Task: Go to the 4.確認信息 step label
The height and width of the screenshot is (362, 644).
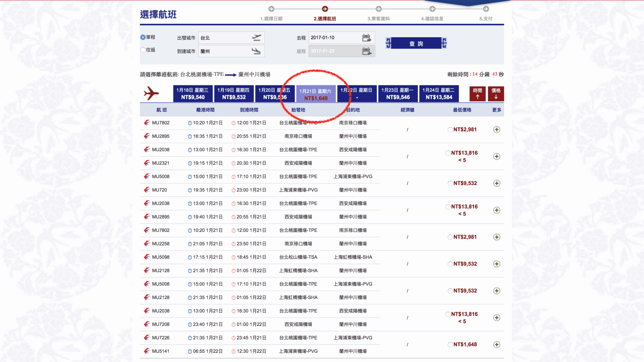Action: coord(432,19)
